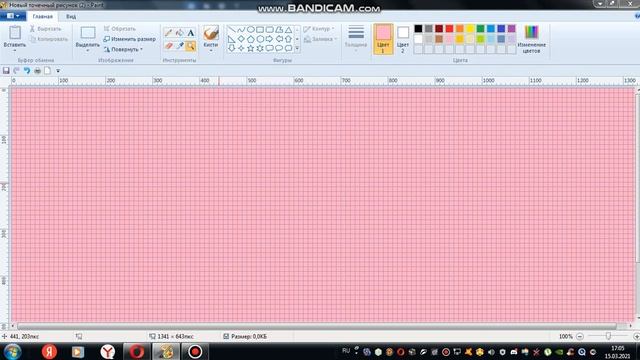Open the Повернуть (Rotate) dropdown

(x=123, y=49)
